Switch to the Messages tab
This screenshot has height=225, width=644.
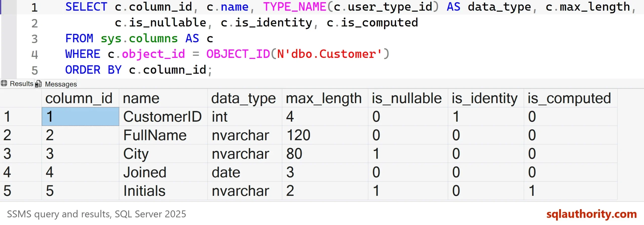click(x=56, y=84)
